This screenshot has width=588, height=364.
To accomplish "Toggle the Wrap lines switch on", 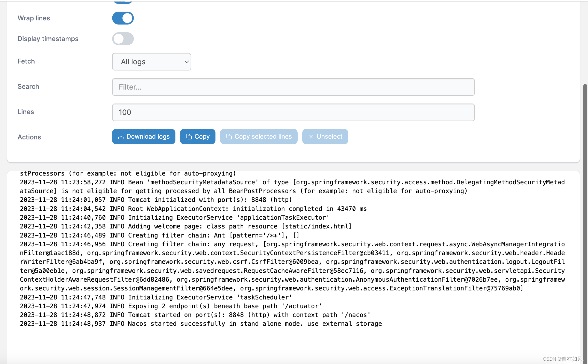I will pyautogui.click(x=123, y=18).
